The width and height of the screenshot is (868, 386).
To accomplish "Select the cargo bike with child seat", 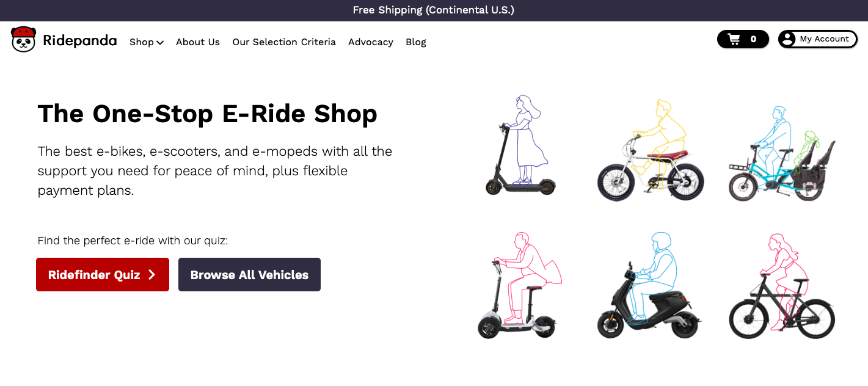I will [782, 155].
